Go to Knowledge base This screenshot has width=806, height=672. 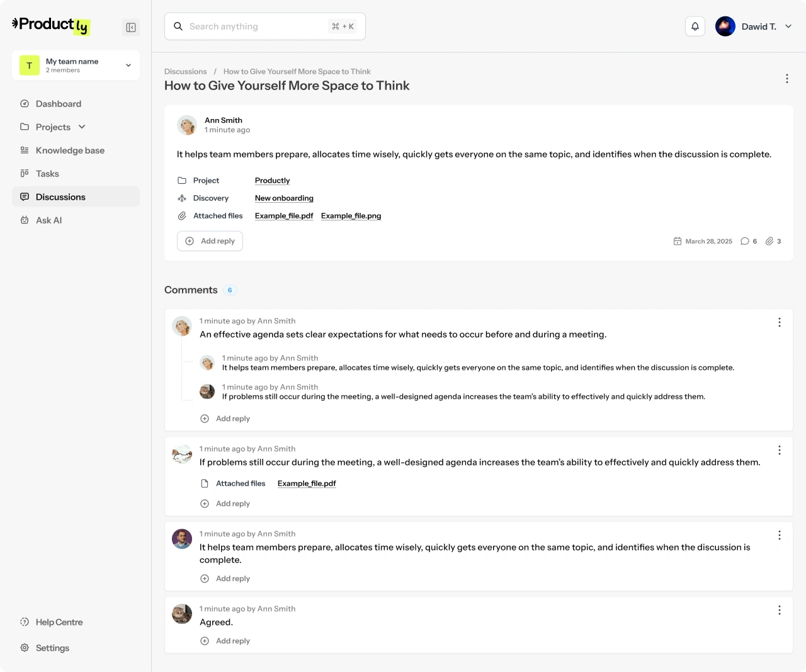(70, 151)
